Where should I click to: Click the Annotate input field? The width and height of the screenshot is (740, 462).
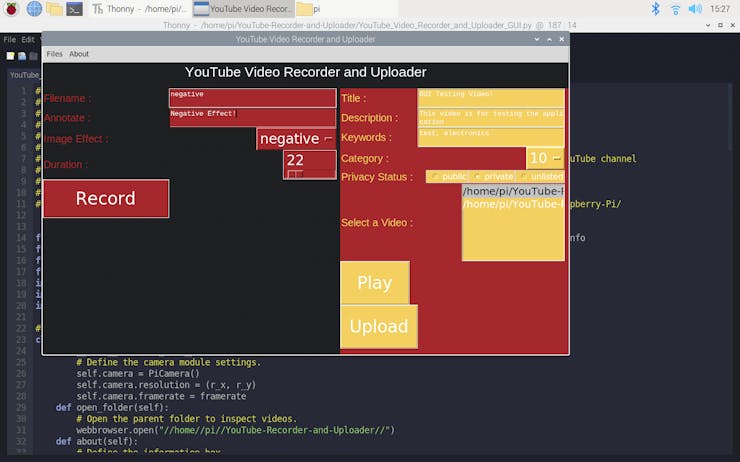pyautogui.click(x=252, y=118)
